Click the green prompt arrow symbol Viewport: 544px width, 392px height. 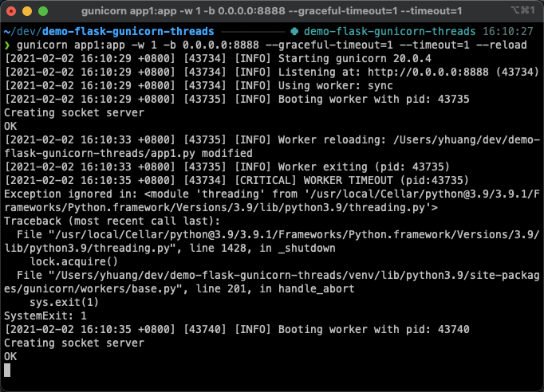point(7,45)
